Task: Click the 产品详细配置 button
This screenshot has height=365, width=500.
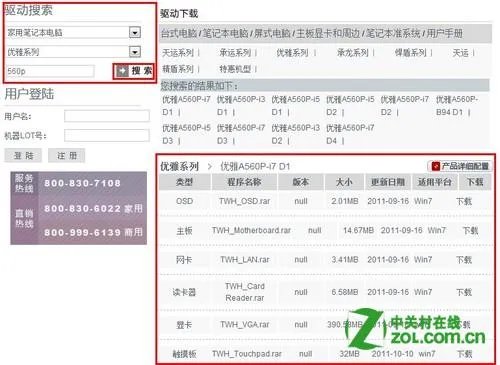Action: [460, 166]
